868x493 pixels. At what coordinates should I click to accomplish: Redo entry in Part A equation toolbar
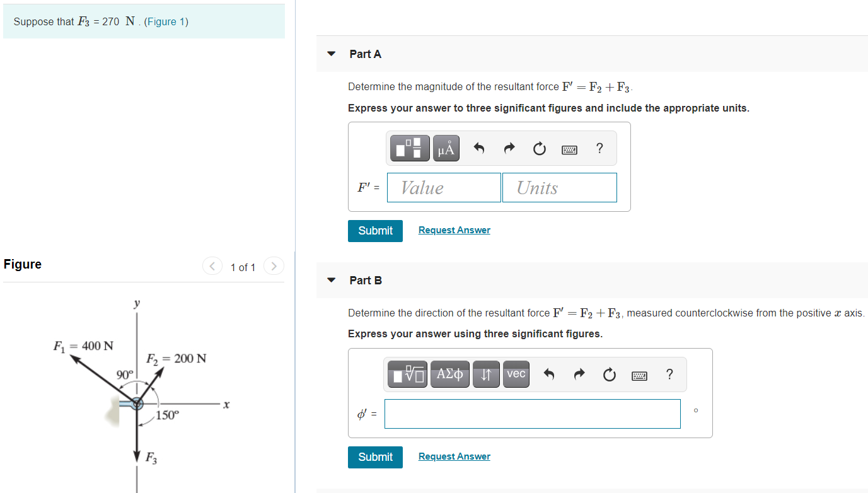509,148
